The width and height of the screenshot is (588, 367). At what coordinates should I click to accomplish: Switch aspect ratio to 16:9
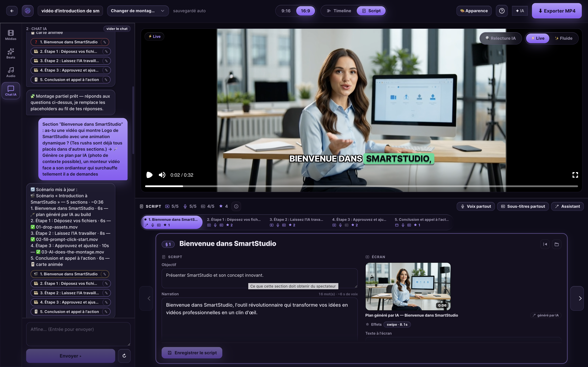pos(305,11)
